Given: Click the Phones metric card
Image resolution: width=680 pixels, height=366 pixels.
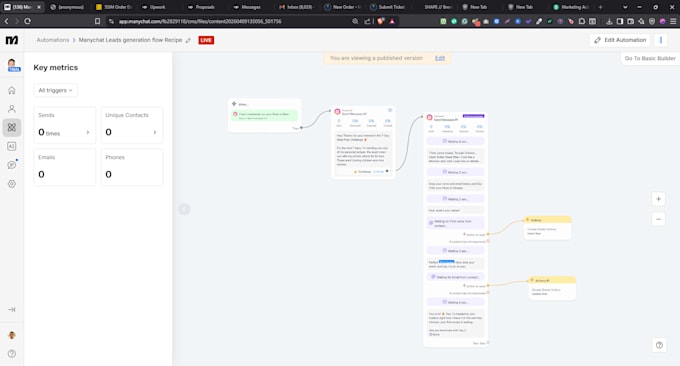Looking at the screenshot, I should 132,167.
